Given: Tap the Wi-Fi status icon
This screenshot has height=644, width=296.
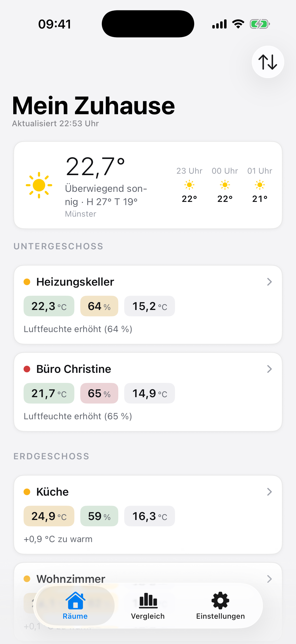Looking at the screenshot, I should click(x=238, y=24).
